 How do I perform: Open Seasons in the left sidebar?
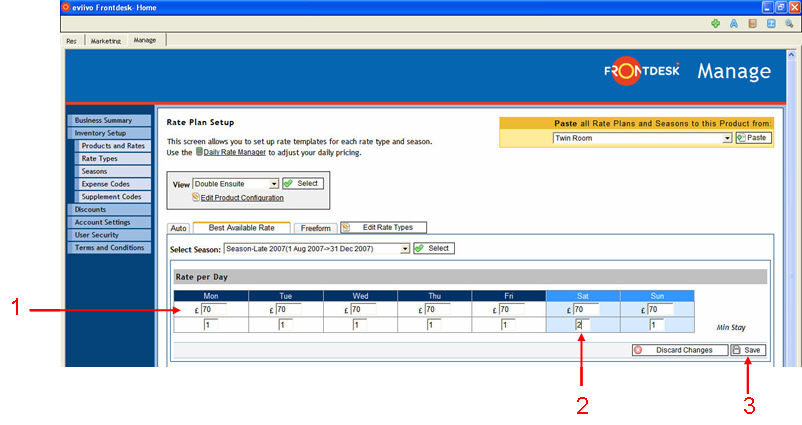tap(94, 171)
